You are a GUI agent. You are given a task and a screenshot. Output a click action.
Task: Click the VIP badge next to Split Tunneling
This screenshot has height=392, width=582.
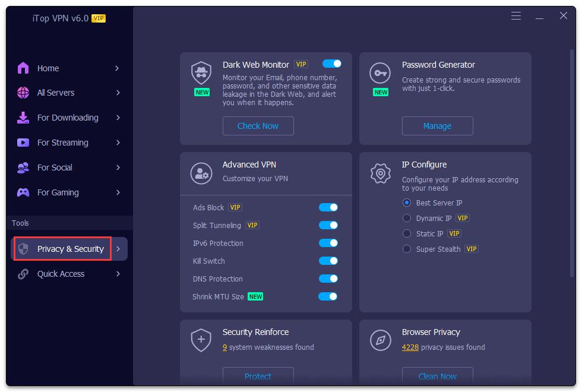coord(252,225)
